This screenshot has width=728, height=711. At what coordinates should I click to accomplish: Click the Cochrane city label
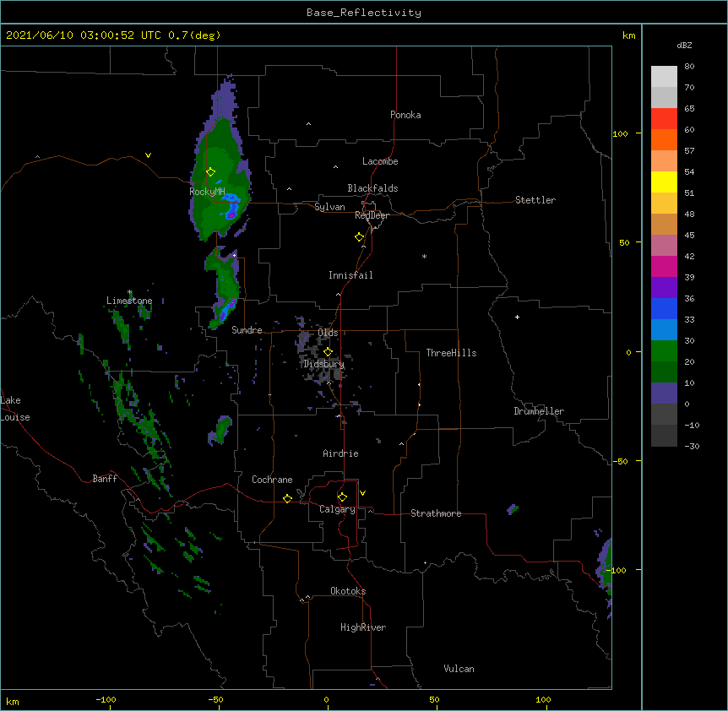[272, 480]
